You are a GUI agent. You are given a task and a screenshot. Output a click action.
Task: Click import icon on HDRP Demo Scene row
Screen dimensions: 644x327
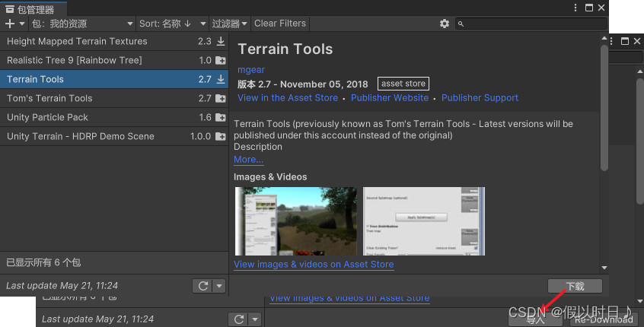[x=221, y=136]
